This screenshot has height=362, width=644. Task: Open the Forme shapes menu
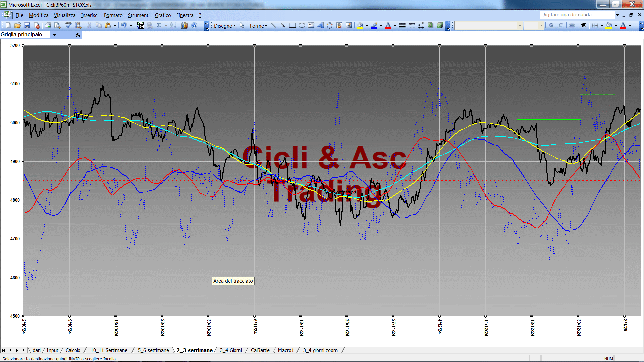259,26
